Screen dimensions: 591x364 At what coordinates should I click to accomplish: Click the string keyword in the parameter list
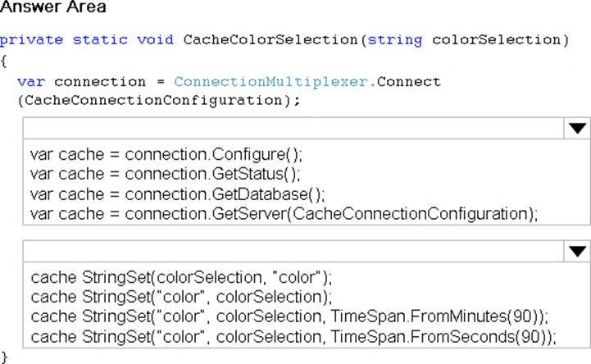[x=395, y=39]
